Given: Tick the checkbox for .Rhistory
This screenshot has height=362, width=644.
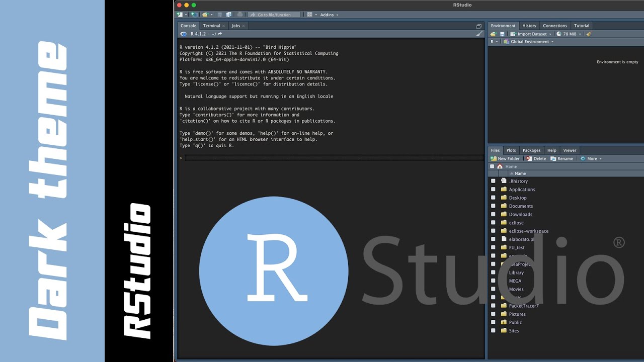Looking at the screenshot, I should click(x=493, y=181).
